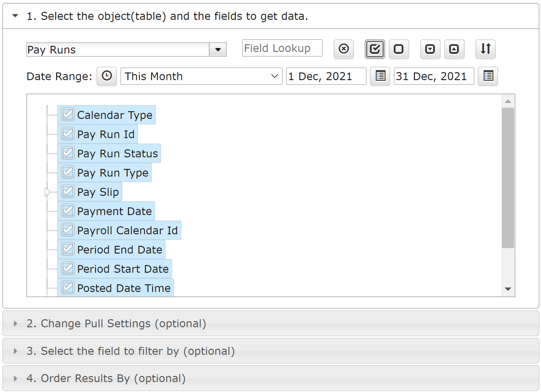The height and width of the screenshot is (392, 541).
Task: Expand the Pay Slip tree node
Action: (x=47, y=192)
